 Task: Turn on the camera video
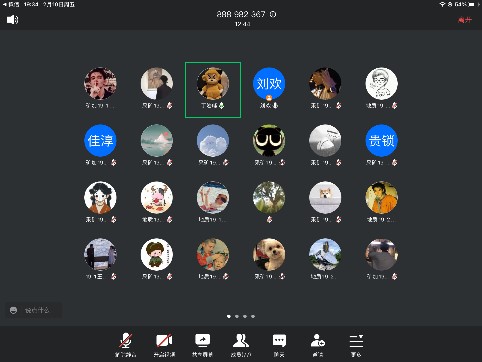tap(164, 345)
